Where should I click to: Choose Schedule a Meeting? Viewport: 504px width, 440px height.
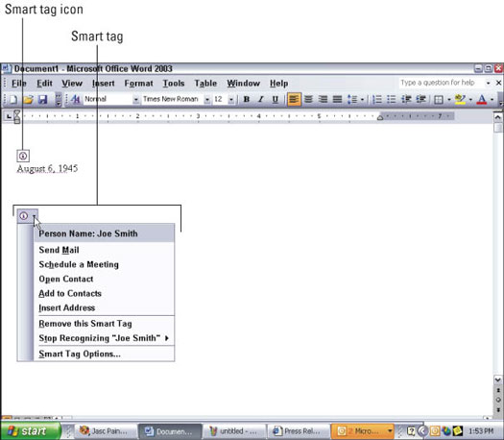104,264
